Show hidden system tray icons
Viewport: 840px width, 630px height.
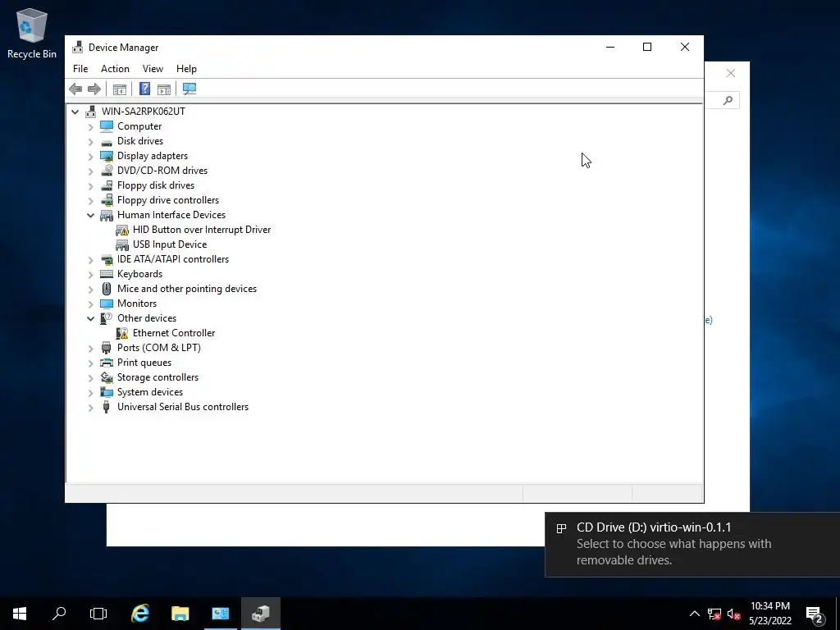(694, 614)
